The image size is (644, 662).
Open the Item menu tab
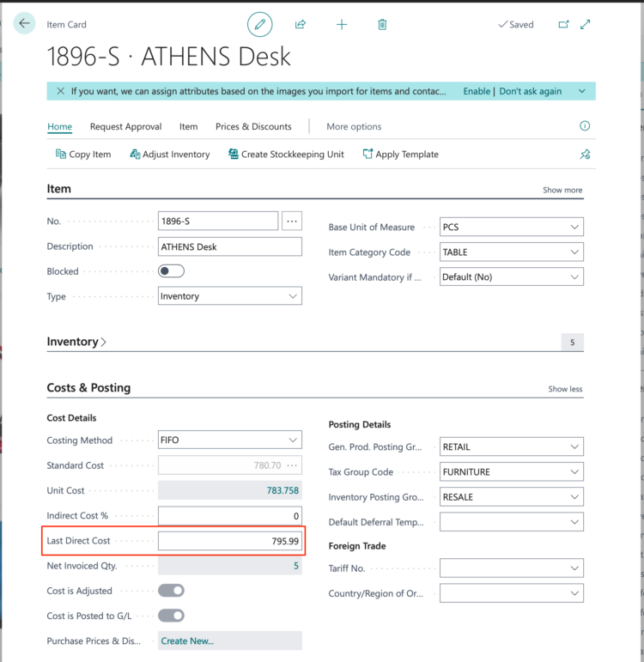click(188, 126)
